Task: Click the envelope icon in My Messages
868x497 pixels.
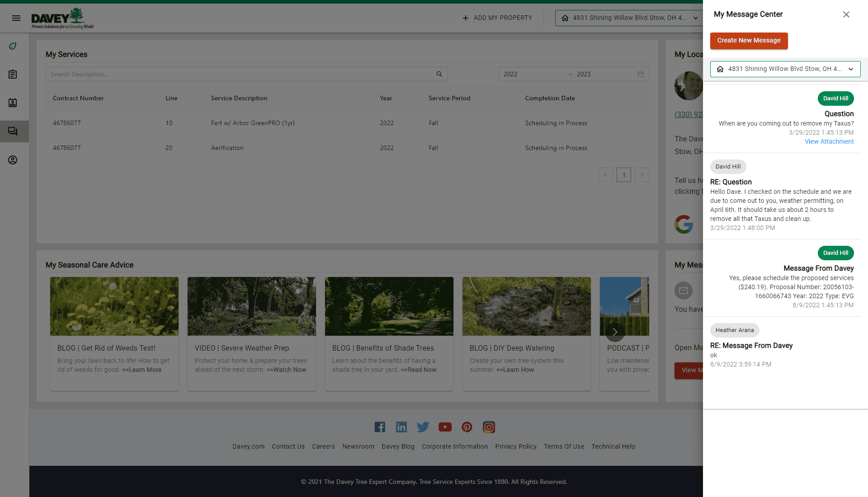Action: [684, 291]
